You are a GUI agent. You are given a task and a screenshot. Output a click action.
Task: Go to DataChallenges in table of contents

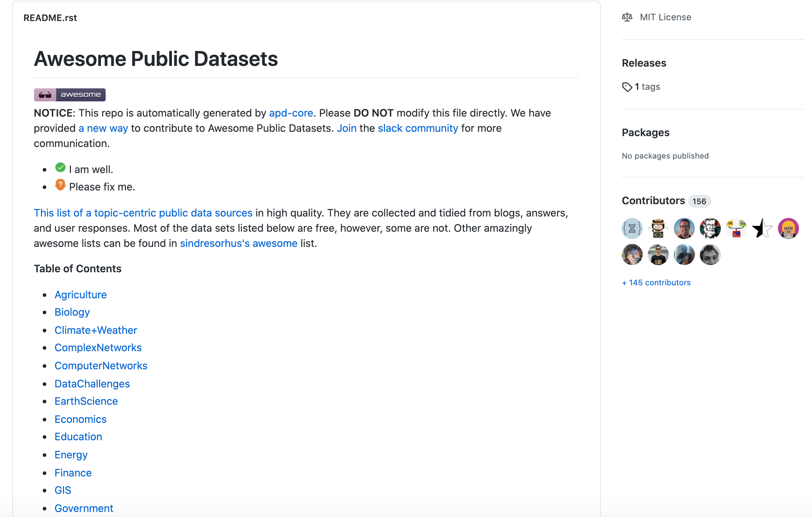click(x=92, y=384)
